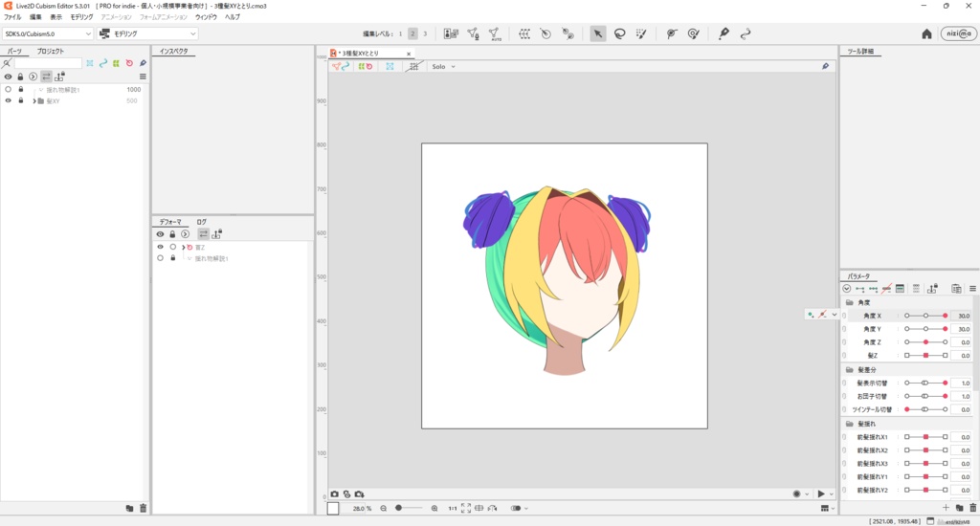Click the 角度 Z parameter slider
This screenshot has width=980, height=526.
coord(925,342)
